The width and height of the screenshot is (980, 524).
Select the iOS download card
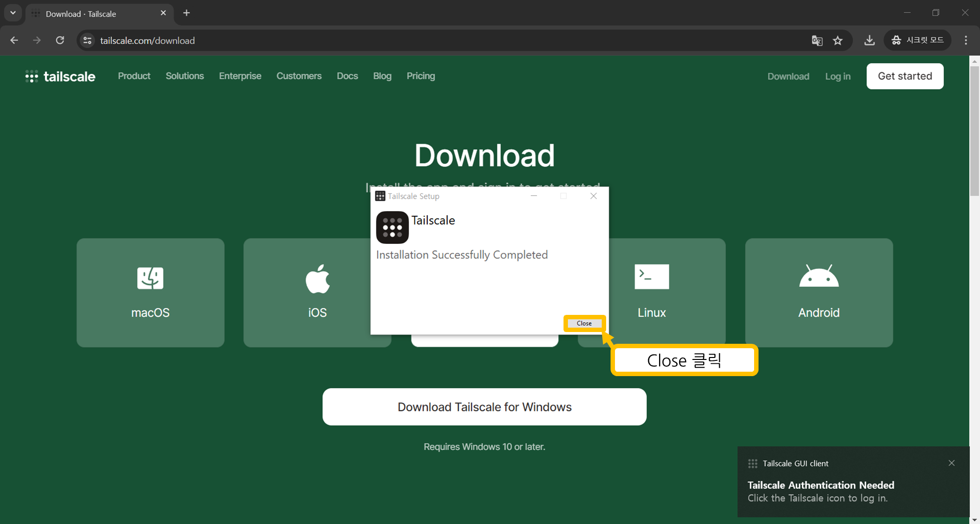(x=307, y=293)
